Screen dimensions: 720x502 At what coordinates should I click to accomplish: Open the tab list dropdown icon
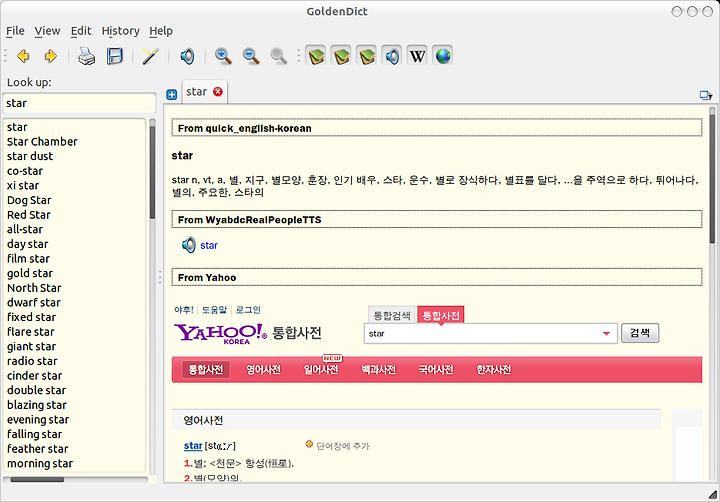pos(705,95)
